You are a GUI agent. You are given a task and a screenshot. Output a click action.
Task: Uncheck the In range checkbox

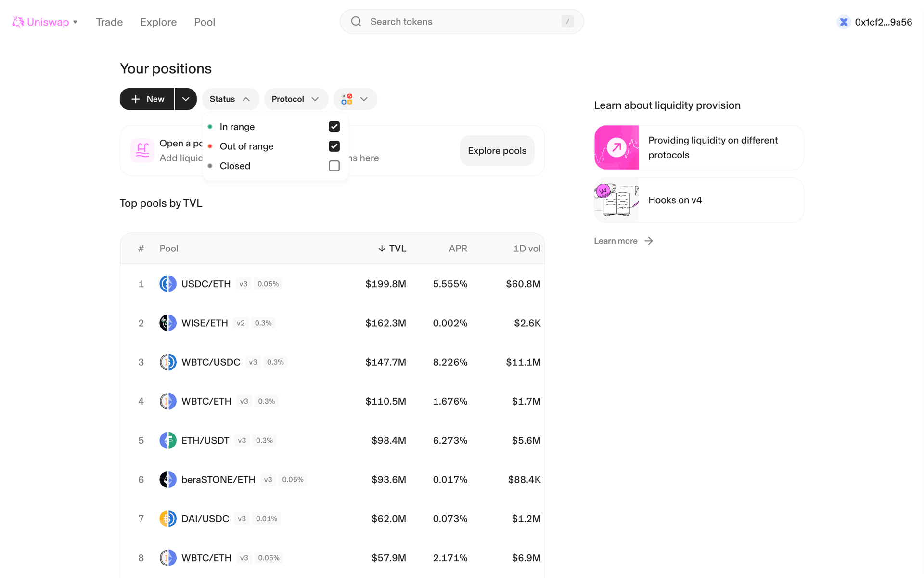tap(334, 127)
